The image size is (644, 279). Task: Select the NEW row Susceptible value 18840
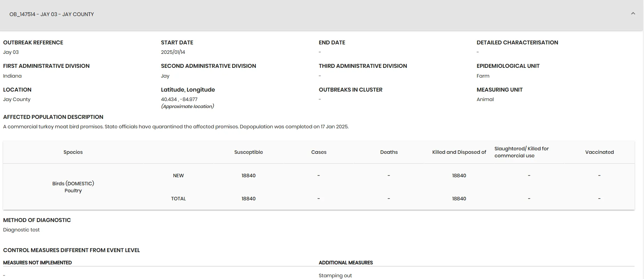pyautogui.click(x=248, y=176)
